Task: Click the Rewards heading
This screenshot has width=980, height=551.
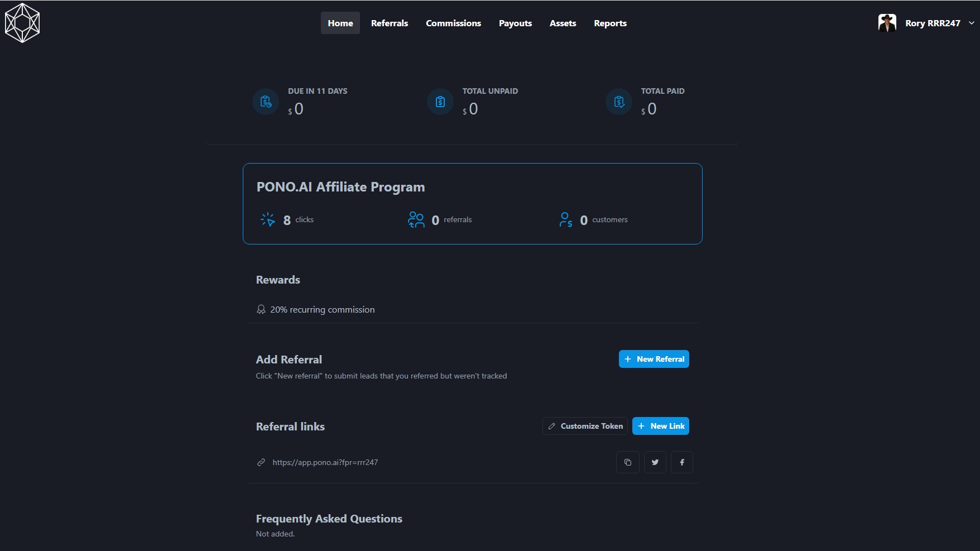Action: pos(278,280)
